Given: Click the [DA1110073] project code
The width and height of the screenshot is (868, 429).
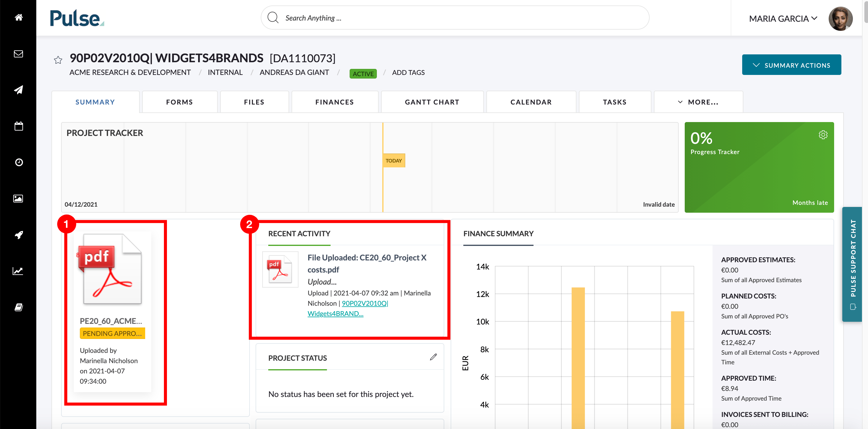Looking at the screenshot, I should (x=302, y=58).
